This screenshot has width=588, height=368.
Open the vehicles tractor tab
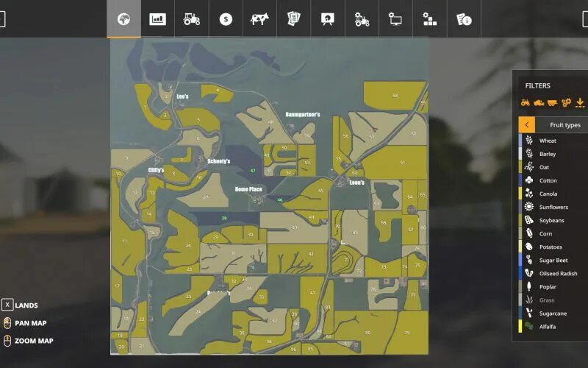[192, 19]
